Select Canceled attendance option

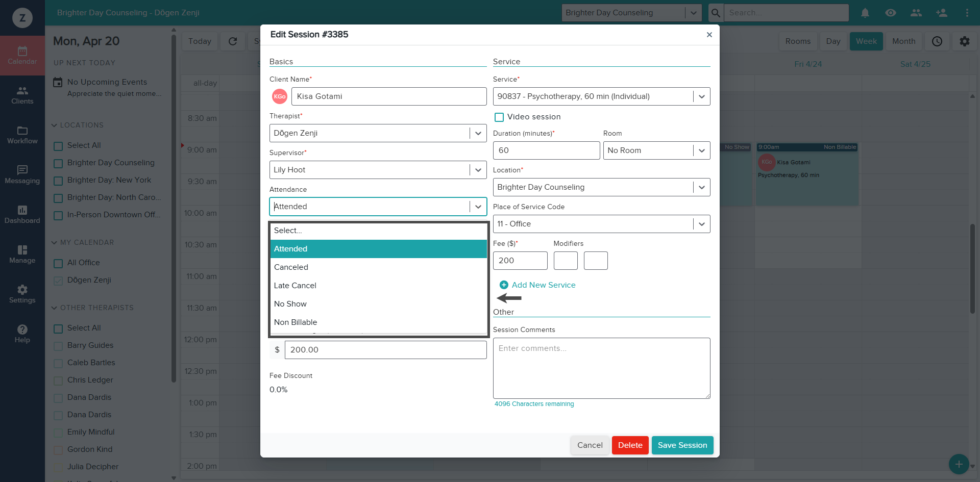click(379, 267)
